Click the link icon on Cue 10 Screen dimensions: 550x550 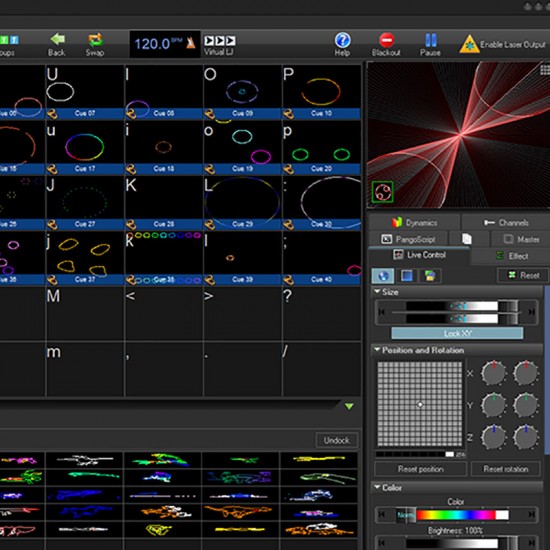[x=288, y=114]
